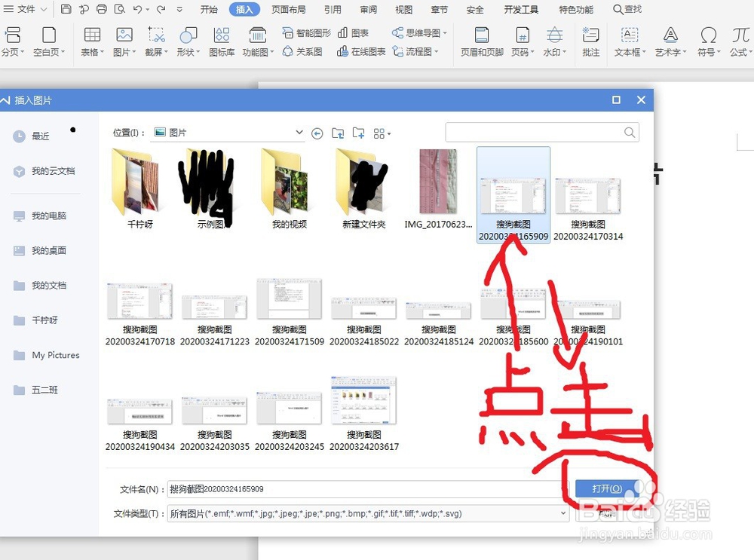Click the Redo arrow icon
The width and height of the screenshot is (754, 560).
tap(161, 9)
